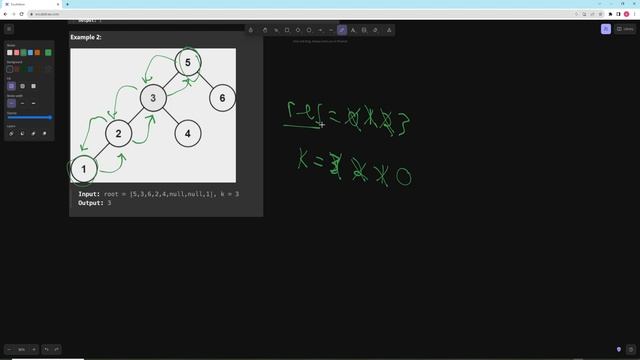Viewport: 640px width, 360px height.
Task: Click tree node 6 in the image
Action: pos(222,98)
